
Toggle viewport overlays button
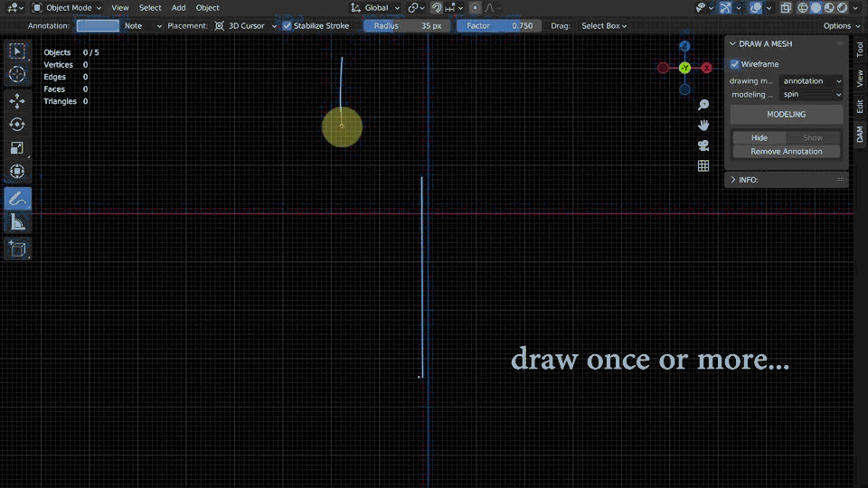(x=756, y=8)
